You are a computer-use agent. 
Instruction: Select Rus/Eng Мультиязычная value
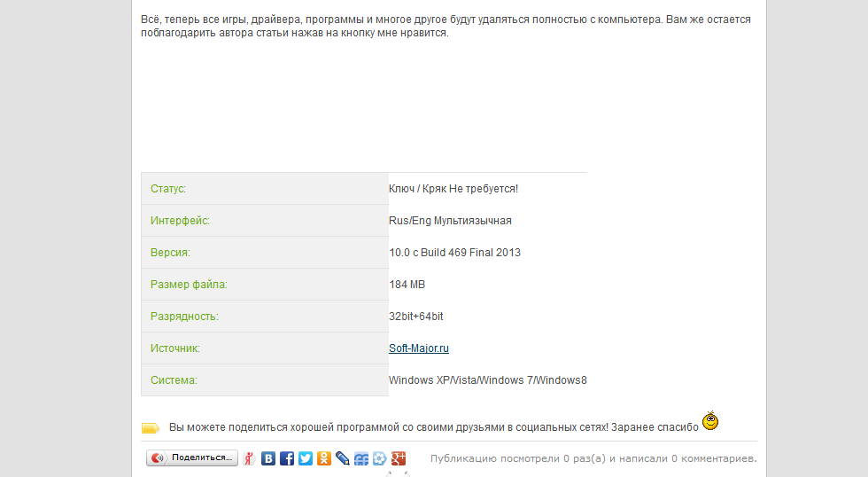450,221
